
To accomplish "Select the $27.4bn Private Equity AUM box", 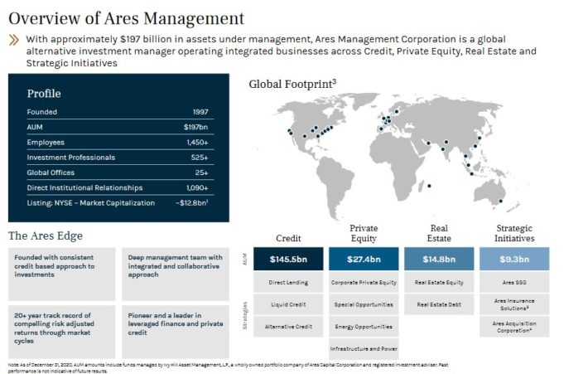I will (363, 259).
